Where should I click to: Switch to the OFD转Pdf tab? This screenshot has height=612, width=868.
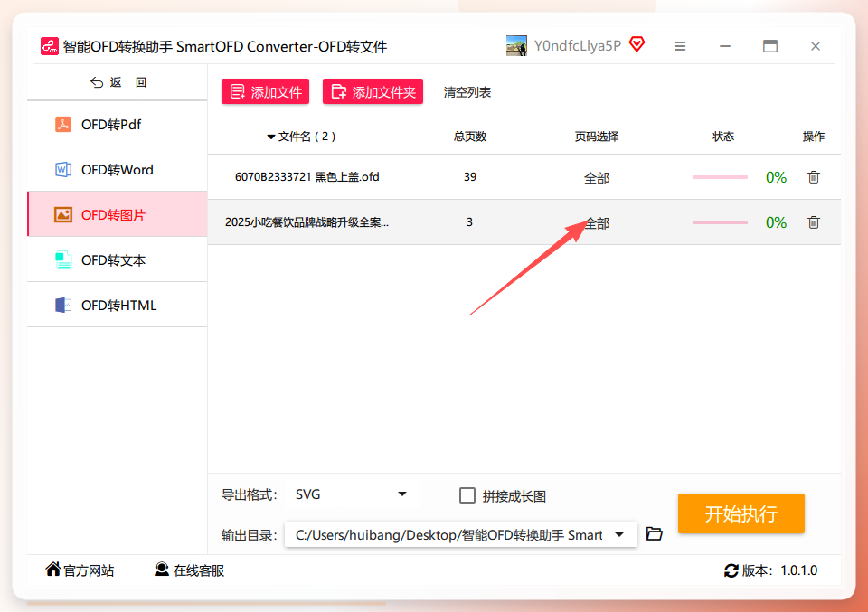[x=118, y=124]
